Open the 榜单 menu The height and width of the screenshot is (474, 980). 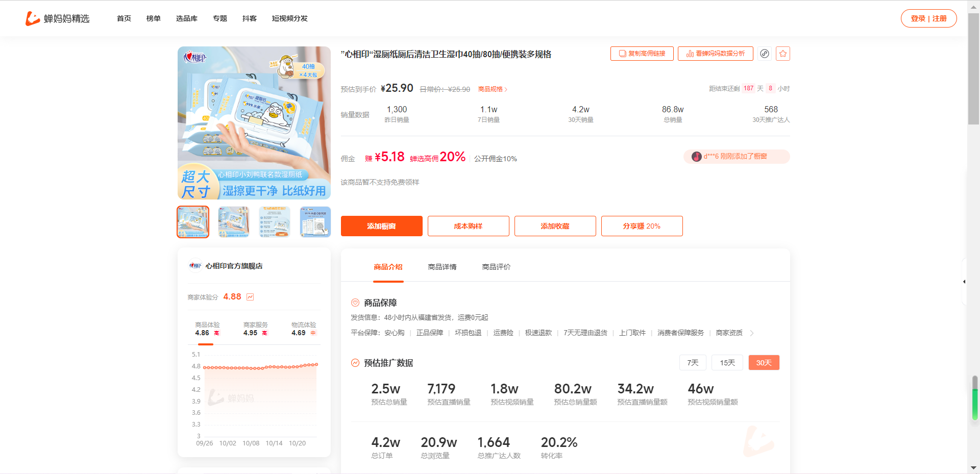(x=154, y=18)
